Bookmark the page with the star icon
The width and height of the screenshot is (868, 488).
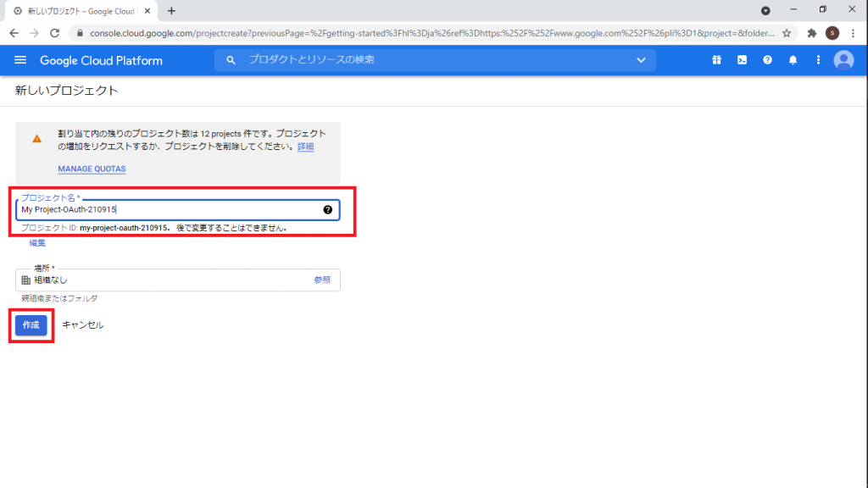pos(788,31)
